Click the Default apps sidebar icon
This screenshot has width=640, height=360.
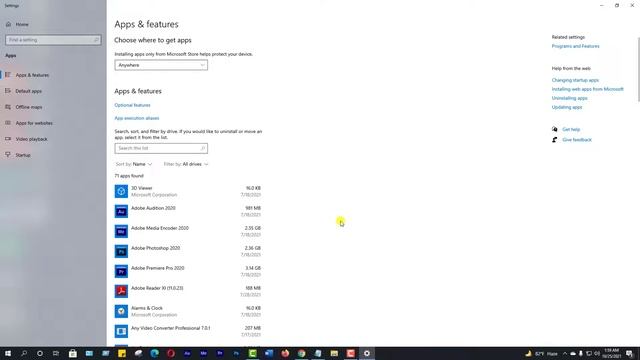[8, 91]
